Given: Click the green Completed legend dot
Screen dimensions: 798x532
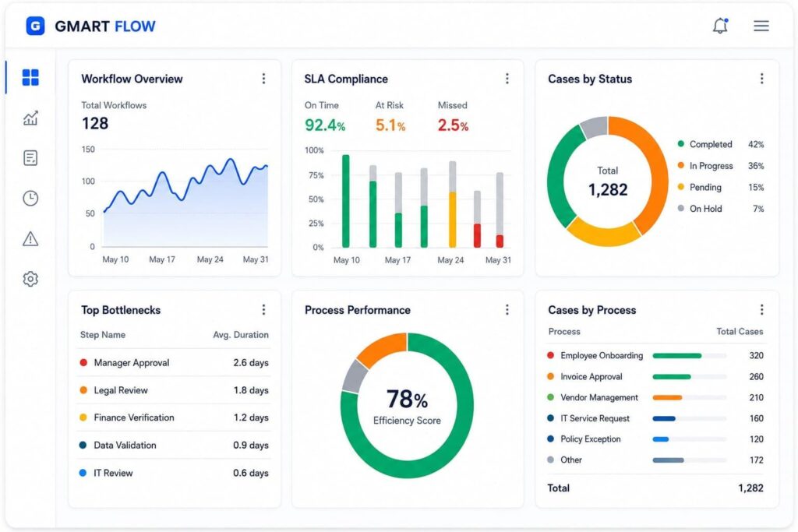Looking at the screenshot, I should coord(681,144).
